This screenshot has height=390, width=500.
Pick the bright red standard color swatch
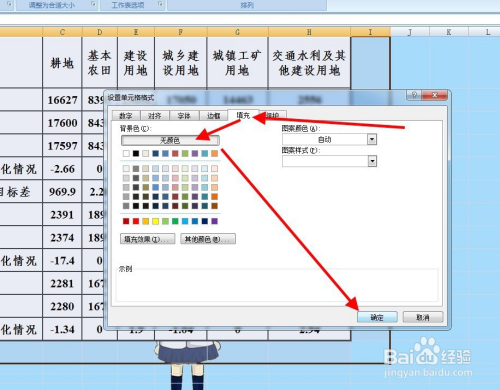tap(136, 221)
